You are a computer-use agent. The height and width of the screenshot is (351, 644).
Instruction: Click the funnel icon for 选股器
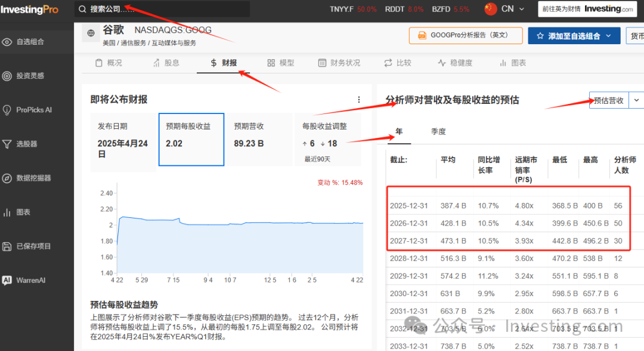tap(7, 144)
